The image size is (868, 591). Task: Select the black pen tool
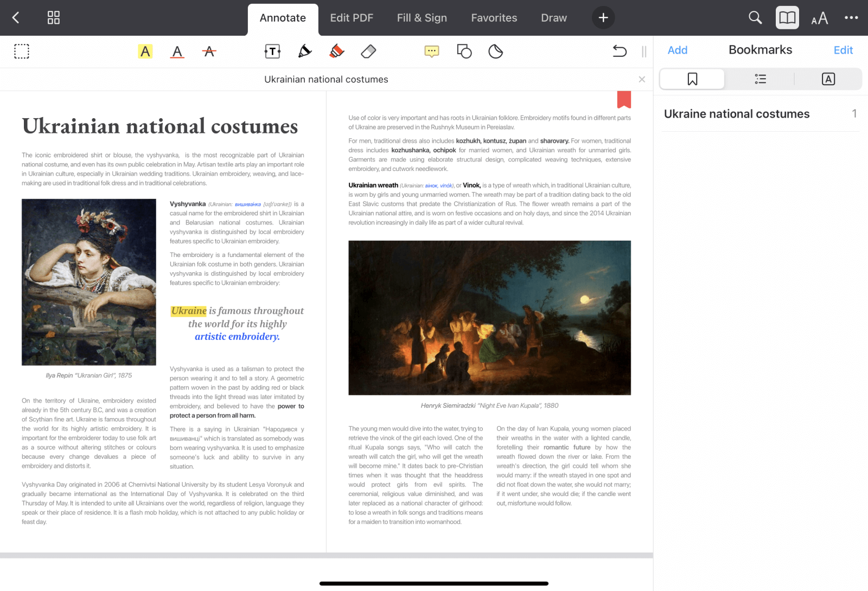(305, 52)
